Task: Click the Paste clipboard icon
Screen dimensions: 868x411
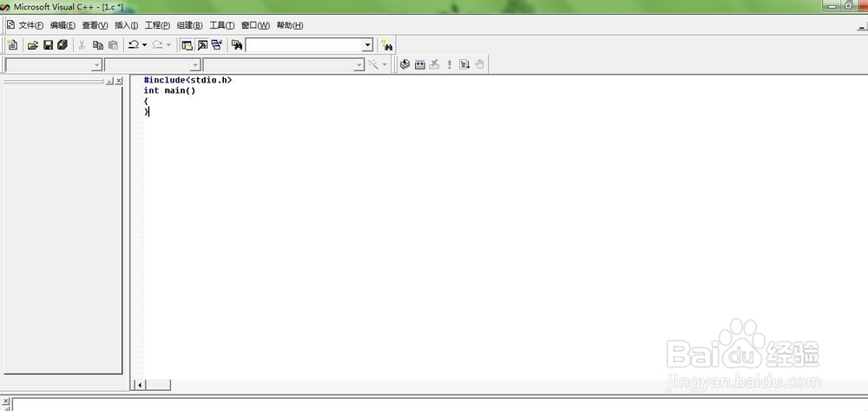Action: click(114, 45)
